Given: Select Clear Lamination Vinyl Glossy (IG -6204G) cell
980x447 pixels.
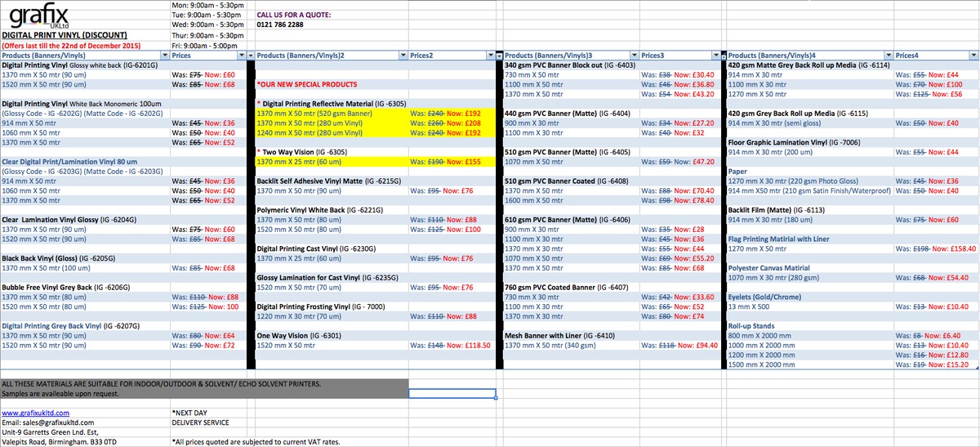Looking at the screenshot, I should [84, 220].
